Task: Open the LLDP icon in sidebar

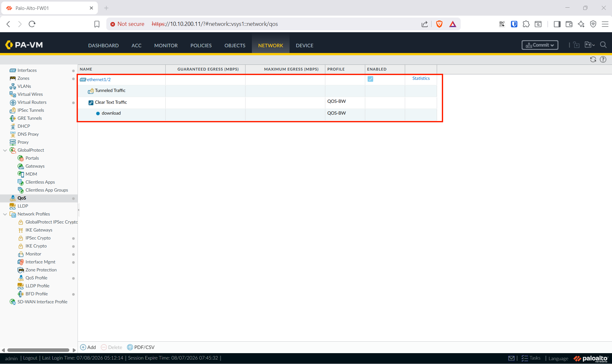Action: 13,206
